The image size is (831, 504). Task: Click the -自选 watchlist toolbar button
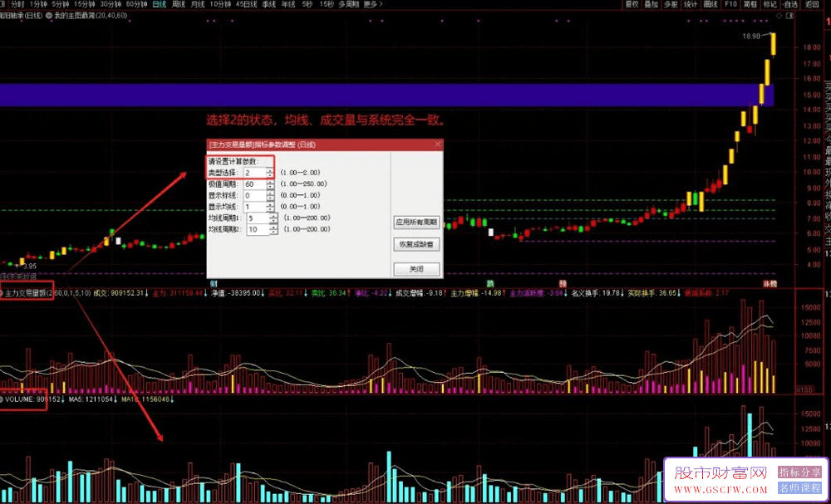point(790,4)
